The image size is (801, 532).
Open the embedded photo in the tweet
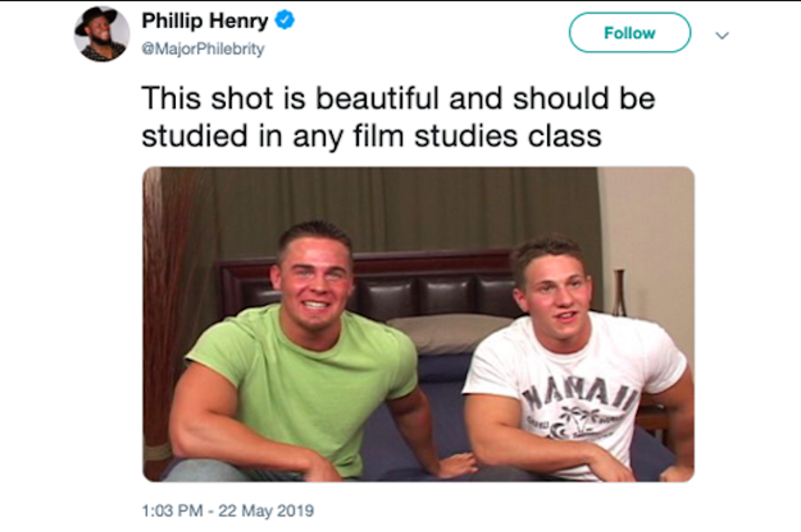(418, 324)
